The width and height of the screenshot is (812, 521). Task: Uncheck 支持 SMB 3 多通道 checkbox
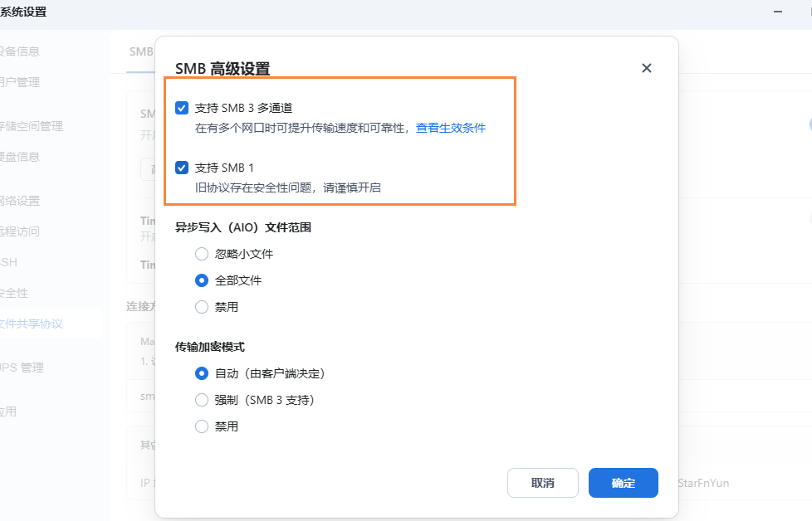click(x=182, y=108)
